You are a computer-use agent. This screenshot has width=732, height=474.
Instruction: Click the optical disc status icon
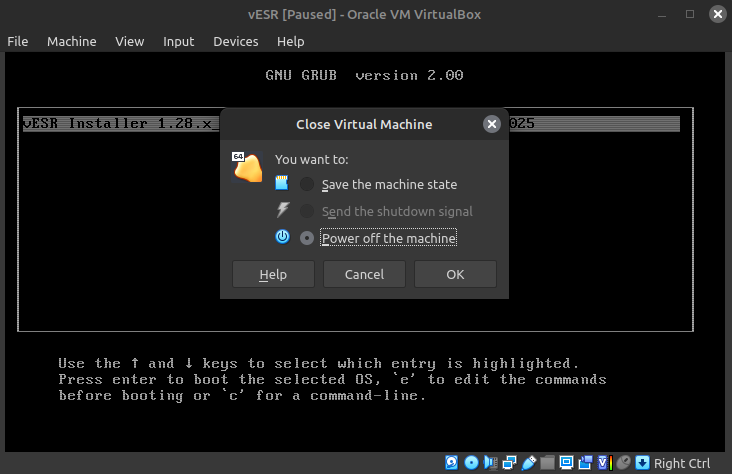(472, 462)
